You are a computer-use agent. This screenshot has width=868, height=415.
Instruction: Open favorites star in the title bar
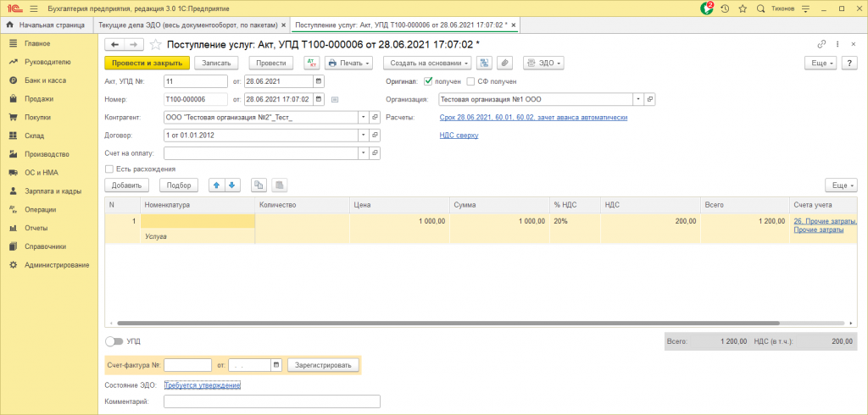743,8
